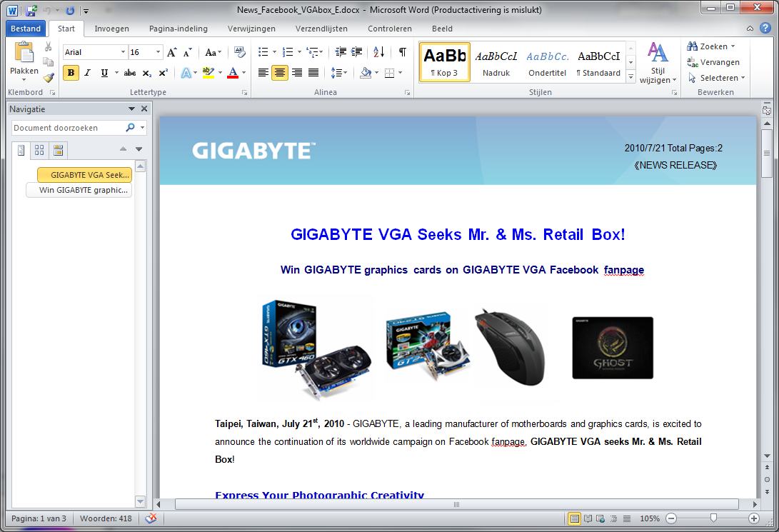Image resolution: width=779 pixels, height=532 pixels.
Task: Browse search results tab in Navigatie pane
Action: pos(58,150)
